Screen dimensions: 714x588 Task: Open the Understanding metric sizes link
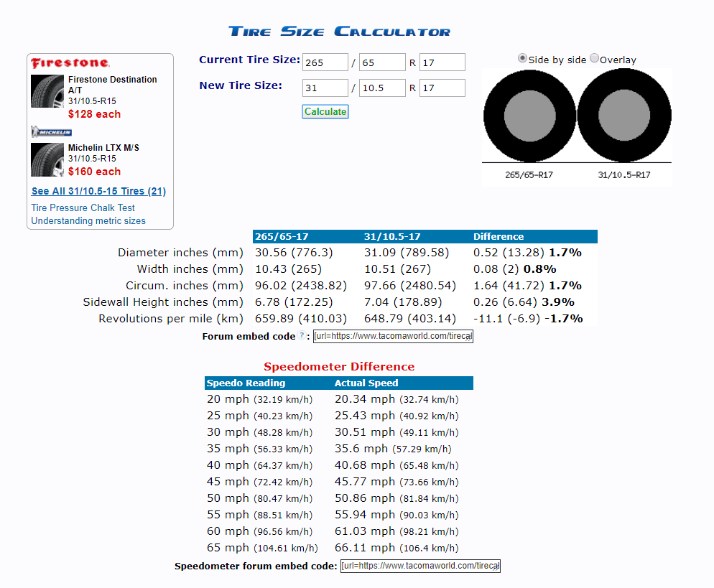pos(88,220)
